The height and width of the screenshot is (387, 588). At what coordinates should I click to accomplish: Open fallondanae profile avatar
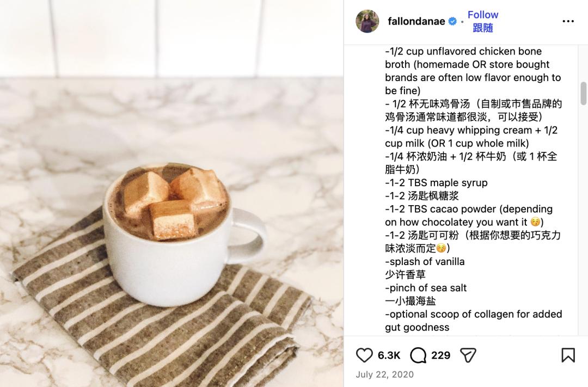(x=367, y=21)
